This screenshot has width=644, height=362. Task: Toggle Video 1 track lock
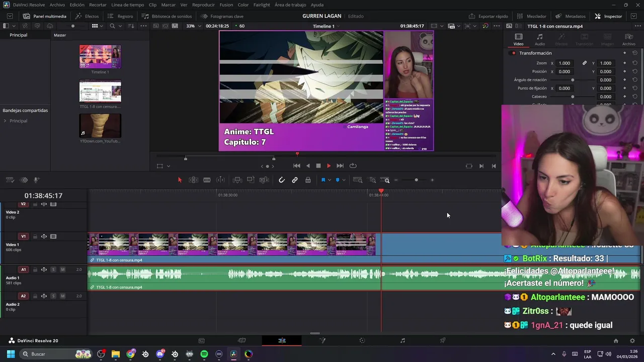pyautogui.click(x=35, y=236)
